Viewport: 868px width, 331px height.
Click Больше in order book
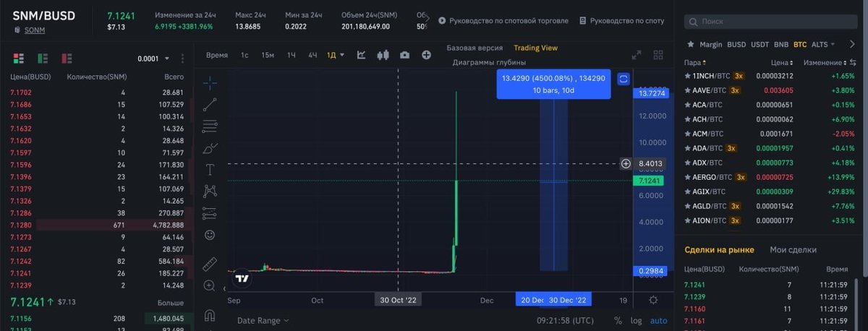point(171,302)
